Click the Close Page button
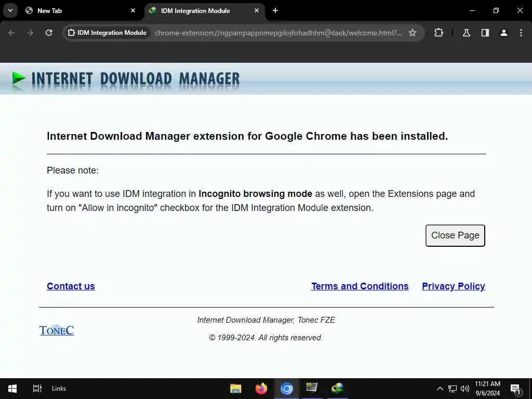This screenshot has height=399, width=532. (x=455, y=235)
